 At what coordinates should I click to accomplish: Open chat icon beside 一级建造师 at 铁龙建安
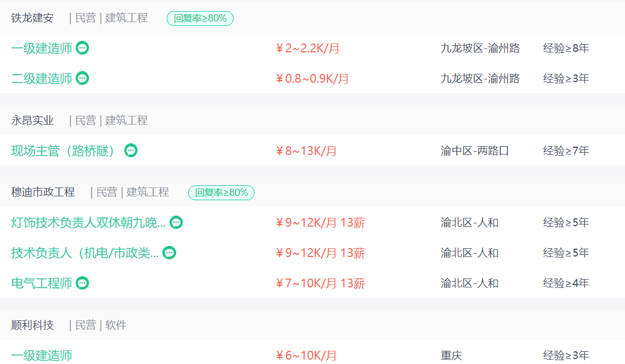82,48
